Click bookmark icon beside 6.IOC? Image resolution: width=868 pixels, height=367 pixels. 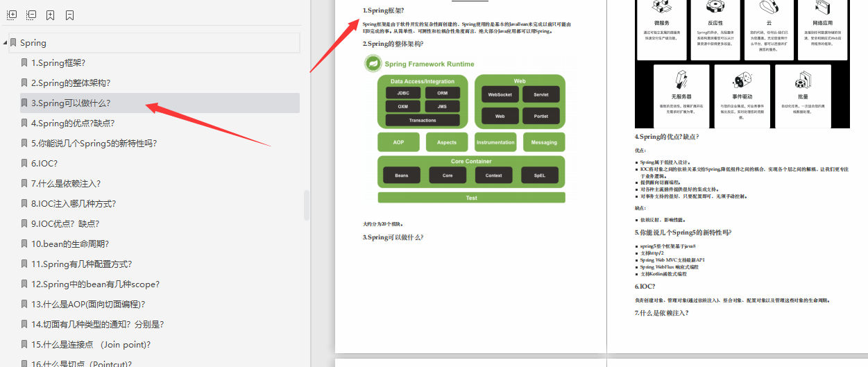(25, 164)
